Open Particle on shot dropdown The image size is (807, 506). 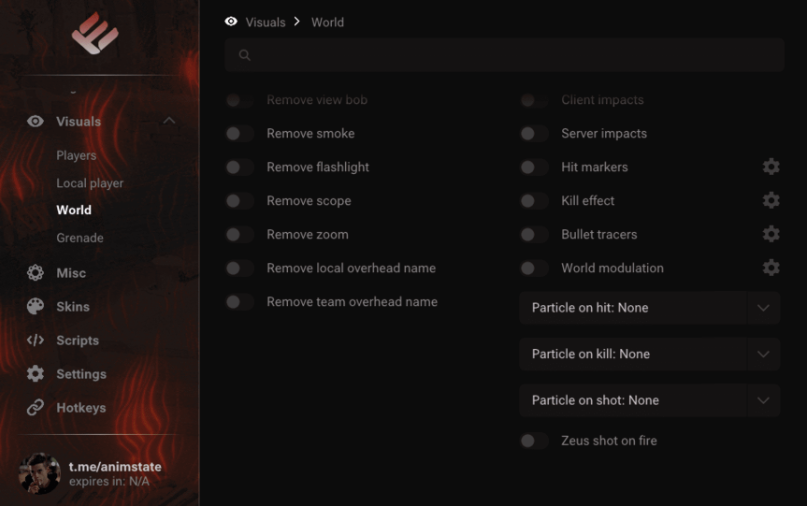coord(650,400)
